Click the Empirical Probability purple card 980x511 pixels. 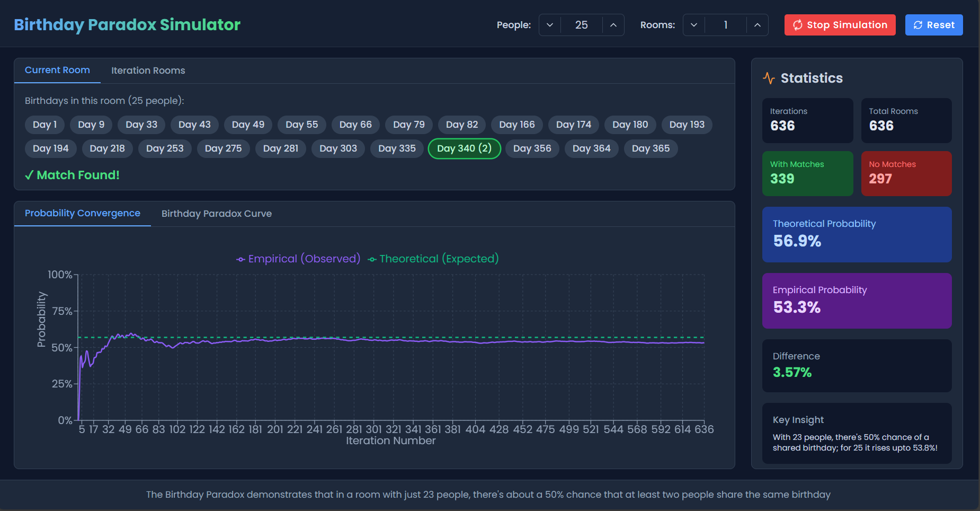tap(857, 301)
